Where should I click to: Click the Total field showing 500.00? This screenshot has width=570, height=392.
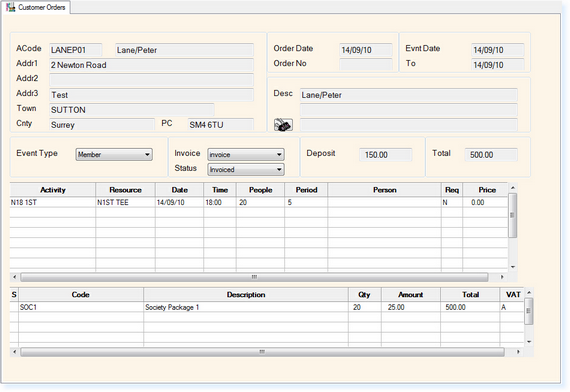click(x=491, y=155)
